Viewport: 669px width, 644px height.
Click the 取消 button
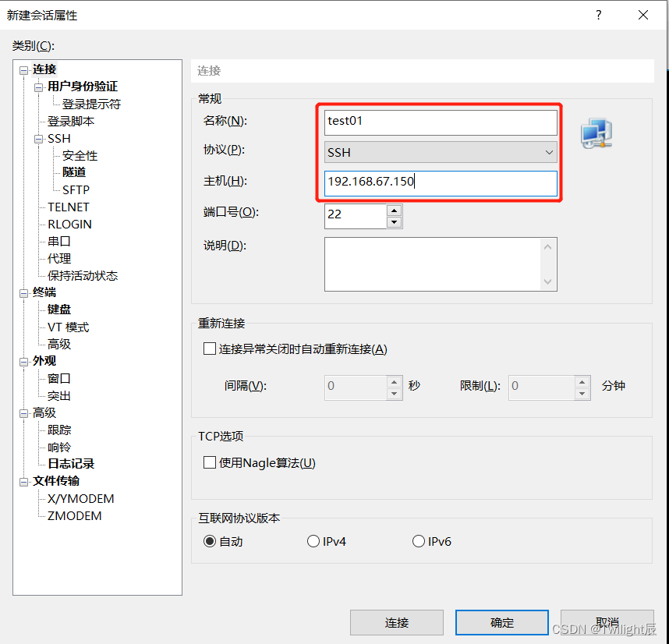(x=607, y=622)
